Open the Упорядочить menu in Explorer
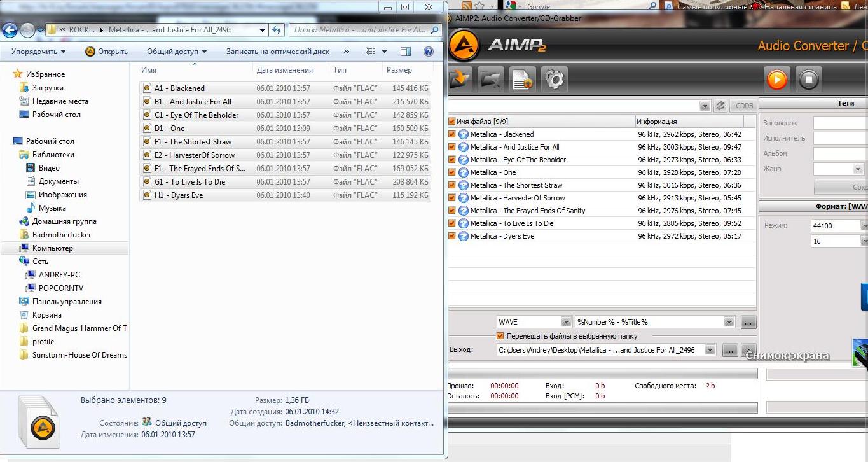The height and width of the screenshot is (462, 868). [x=38, y=52]
